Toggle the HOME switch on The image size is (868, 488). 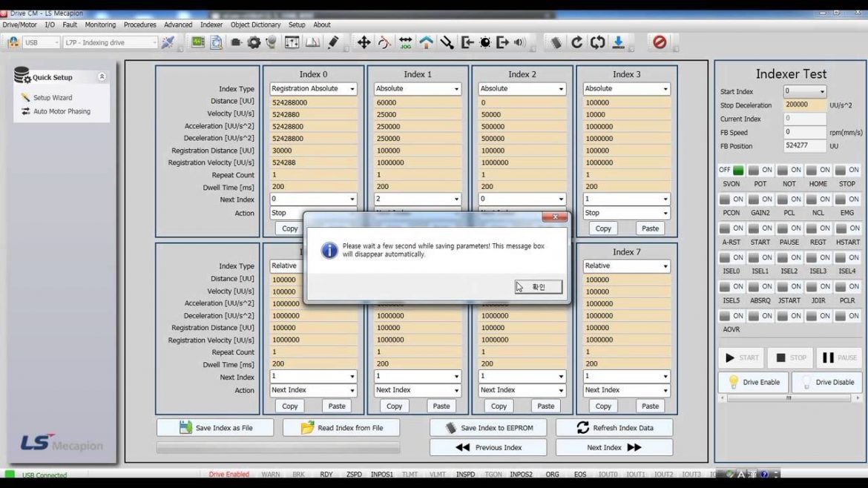[818, 170]
